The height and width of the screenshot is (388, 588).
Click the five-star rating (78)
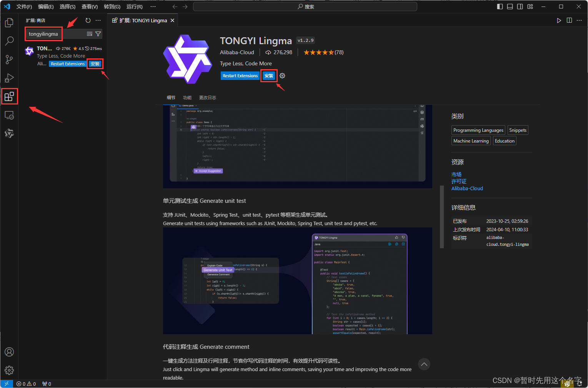tap(323, 52)
